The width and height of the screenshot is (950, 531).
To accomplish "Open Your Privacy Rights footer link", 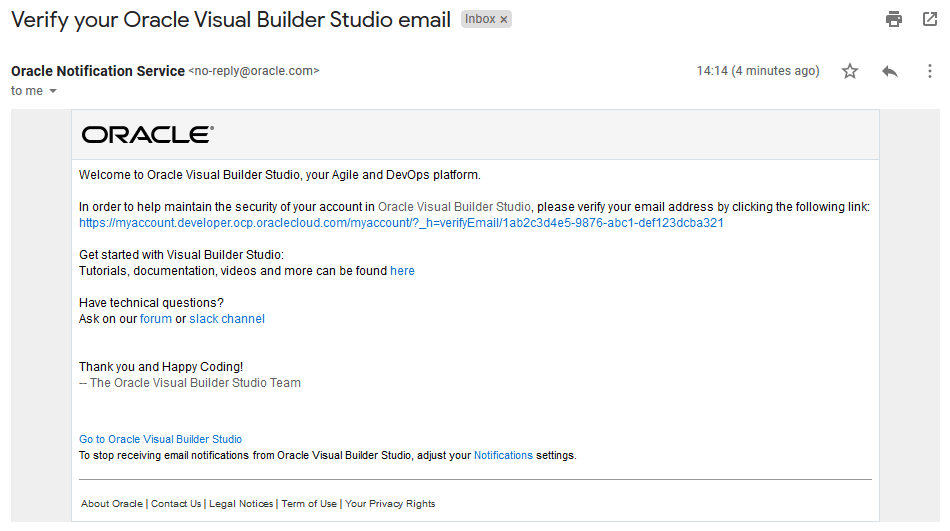I will click(x=390, y=504).
